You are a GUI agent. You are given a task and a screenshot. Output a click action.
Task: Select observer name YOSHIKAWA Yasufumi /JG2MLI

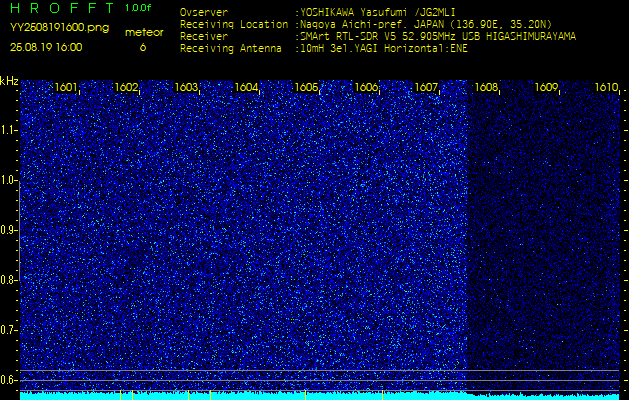tap(377, 12)
